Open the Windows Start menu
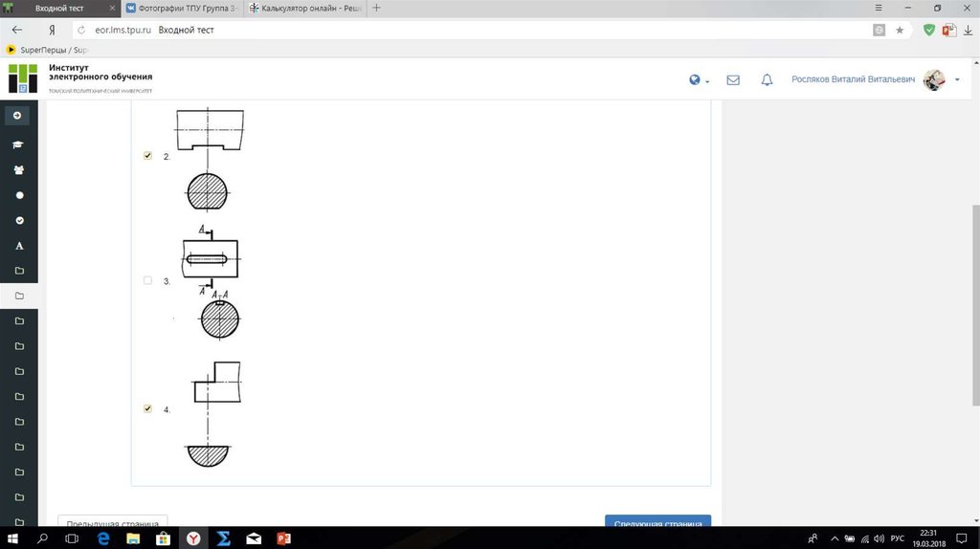This screenshot has height=549, width=980. (11, 538)
